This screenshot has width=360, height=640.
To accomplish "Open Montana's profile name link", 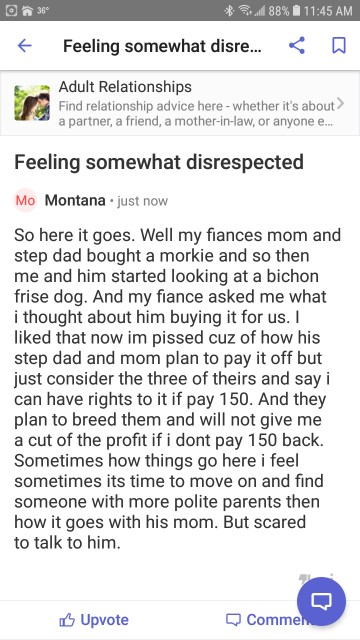I will point(75,200).
